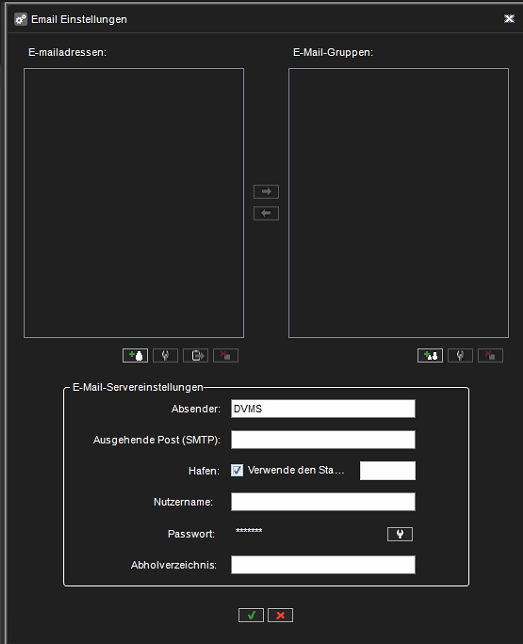This screenshot has height=644, width=523.
Task: Add a new email address entry
Action: 135,355
